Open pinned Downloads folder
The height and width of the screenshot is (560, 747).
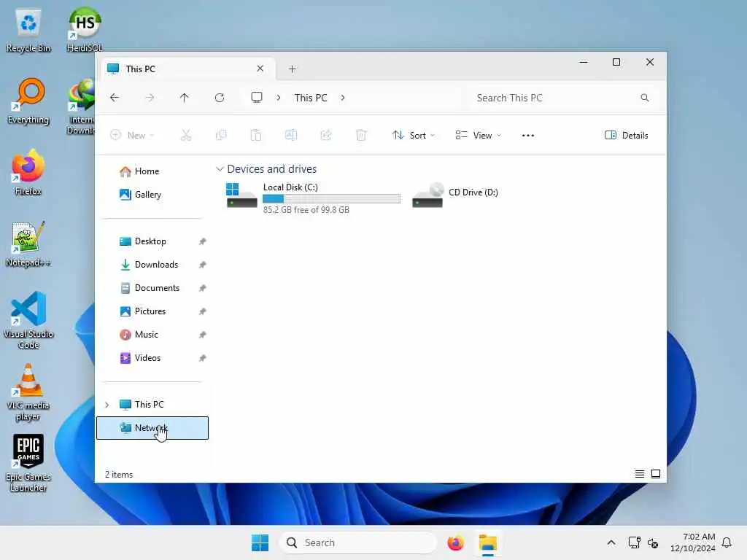pyautogui.click(x=156, y=264)
